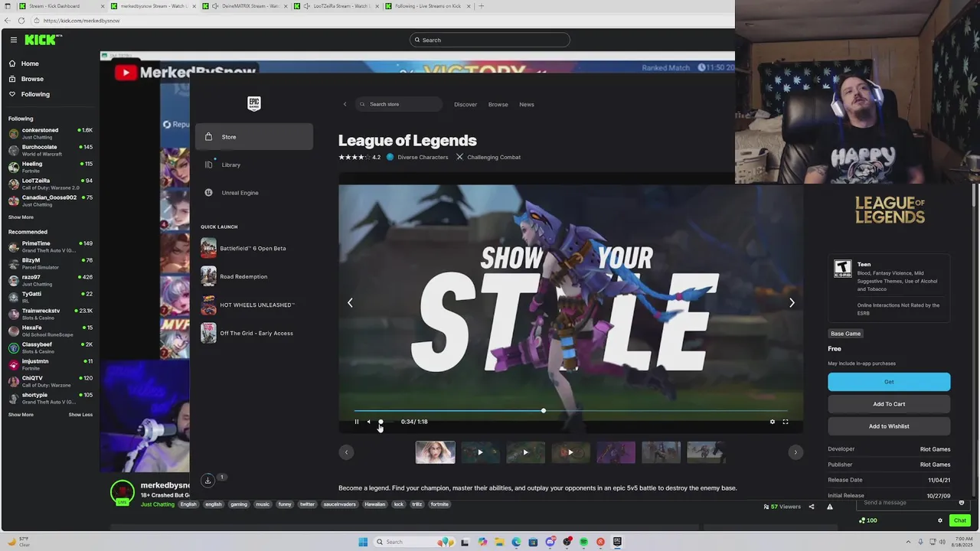Open Windows Start menu
This screenshot has width=980, height=551.
click(x=363, y=542)
